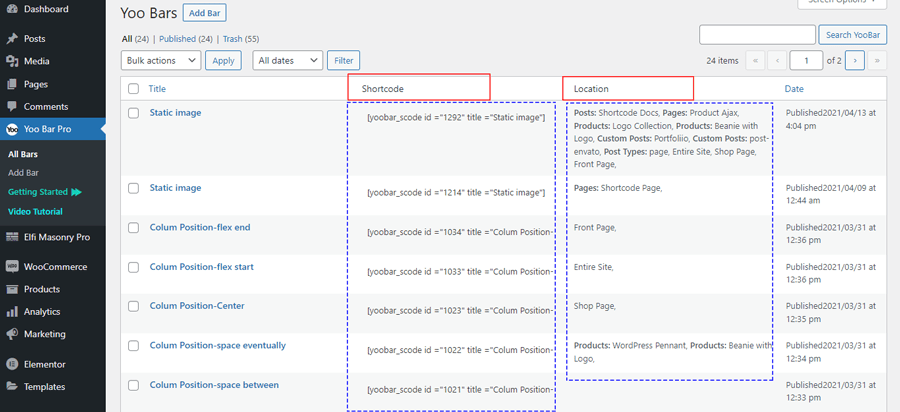This screenshot has height=412, width=900.
Task: Filter by All (24) link
Action: click(135, 39)
